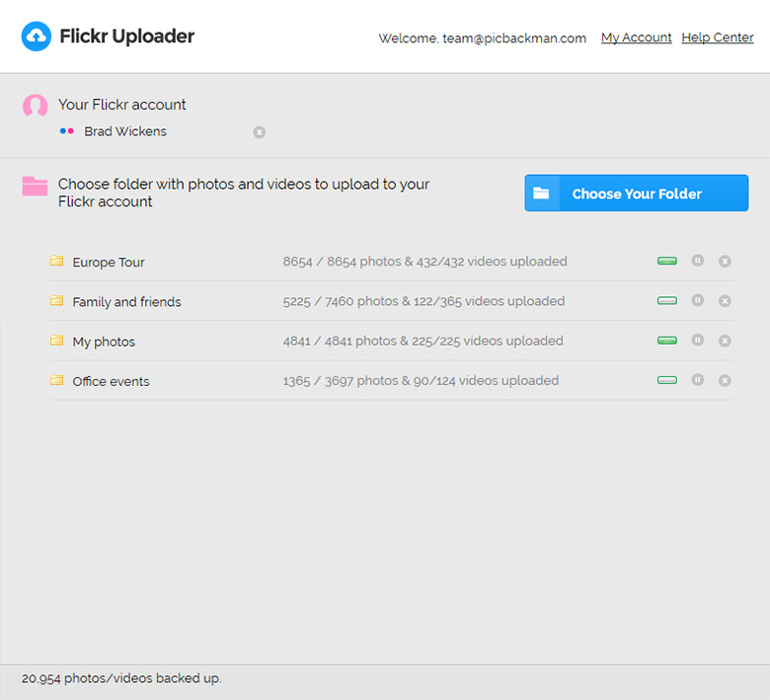
Task: Click '8654 / 8654 photos & 432/432 videos uploaded'
Action: 424,262
